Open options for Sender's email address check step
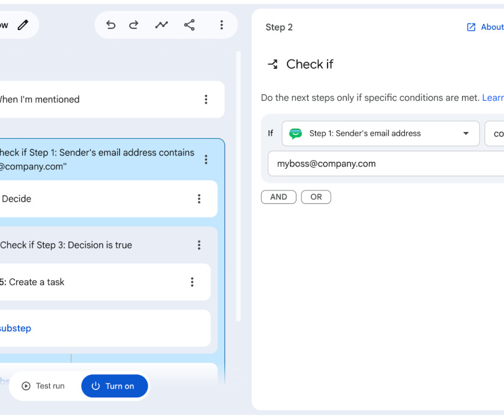 [206, 160]
